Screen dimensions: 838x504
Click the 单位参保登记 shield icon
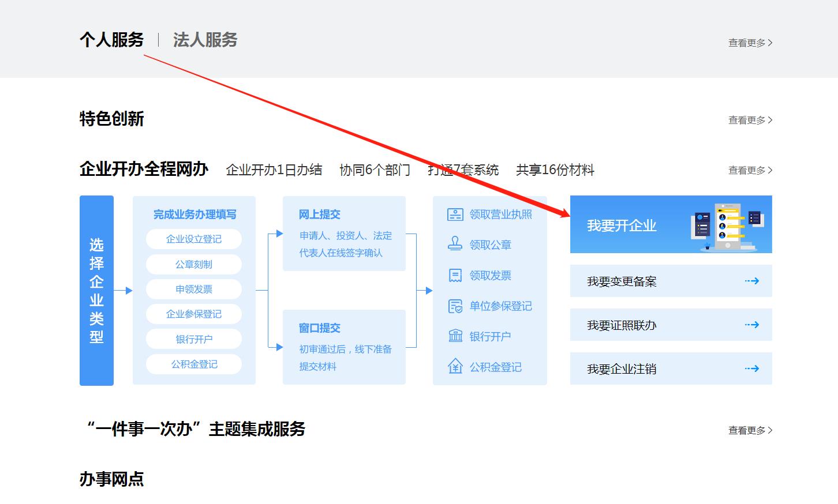pyautogui.click(x=455, y=306)
